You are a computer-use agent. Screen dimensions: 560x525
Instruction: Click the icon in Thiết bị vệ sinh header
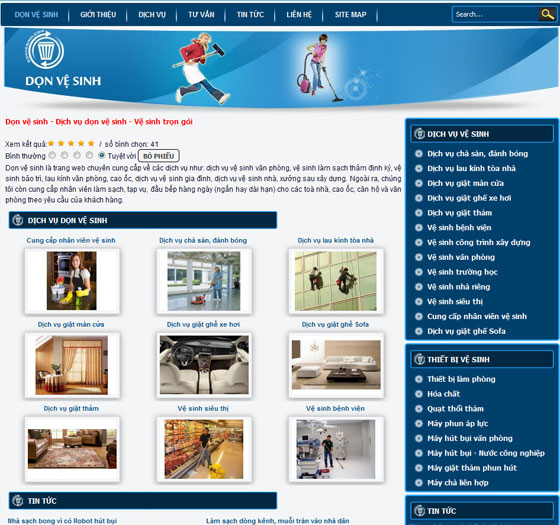click(x=419, y=359)
